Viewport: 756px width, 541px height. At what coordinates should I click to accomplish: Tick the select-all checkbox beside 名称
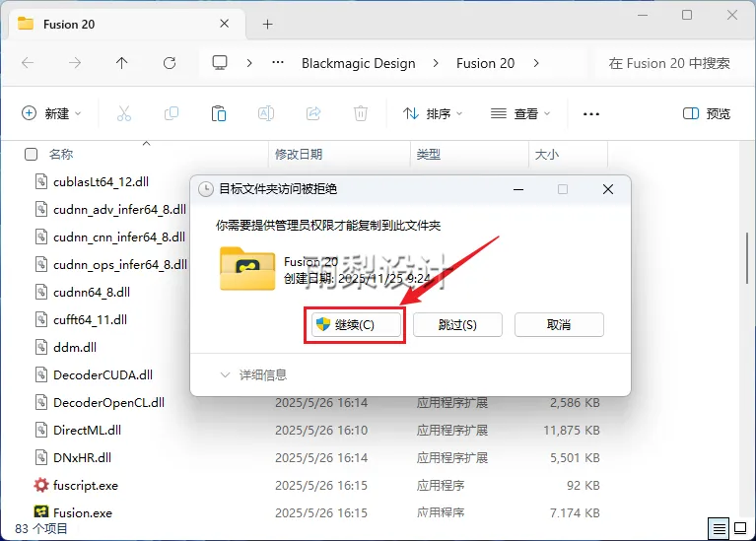coord(31,155)
